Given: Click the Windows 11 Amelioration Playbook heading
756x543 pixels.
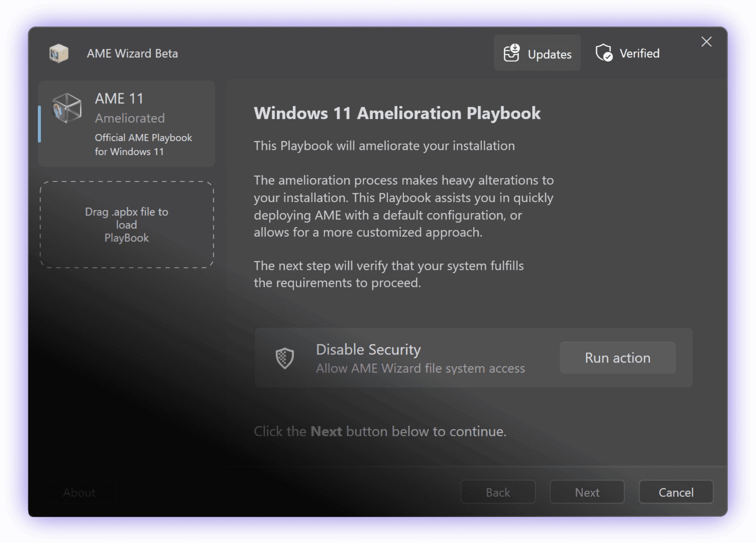Looking at the screenshot, I should click(397, 113).
